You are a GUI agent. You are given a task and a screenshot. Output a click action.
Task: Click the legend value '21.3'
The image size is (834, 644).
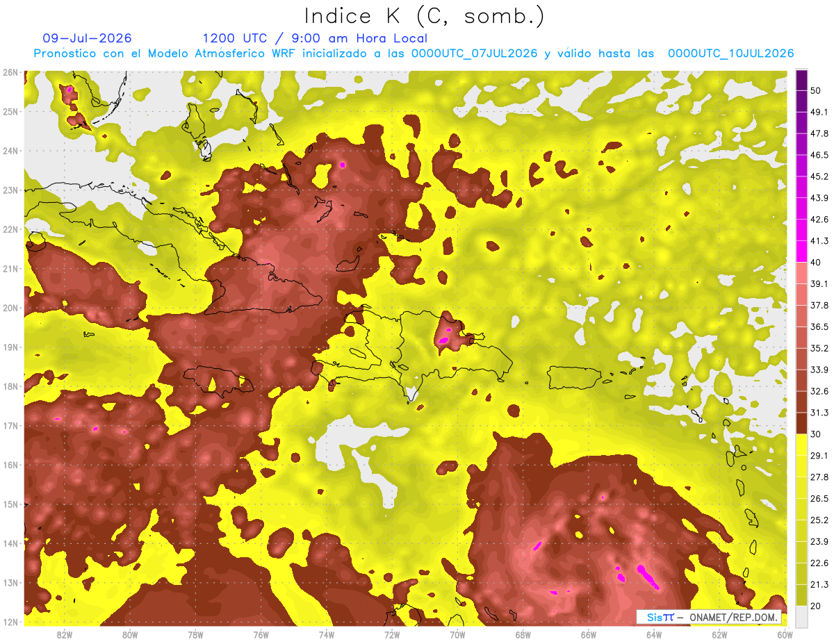(x=819, y=584)
